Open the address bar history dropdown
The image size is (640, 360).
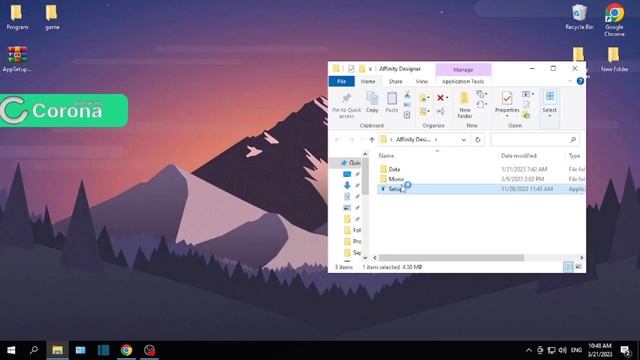pyautogui.click(x=464, y=140)
